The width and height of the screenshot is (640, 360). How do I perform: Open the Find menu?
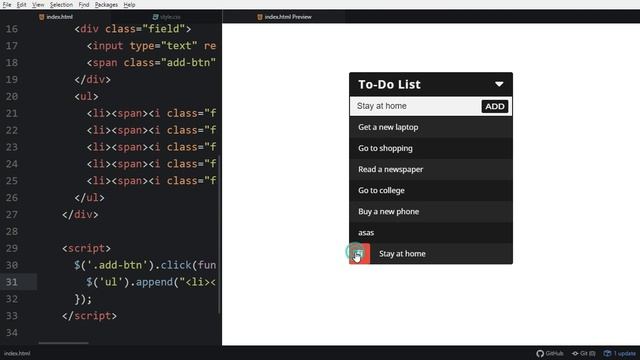[84, 4]
